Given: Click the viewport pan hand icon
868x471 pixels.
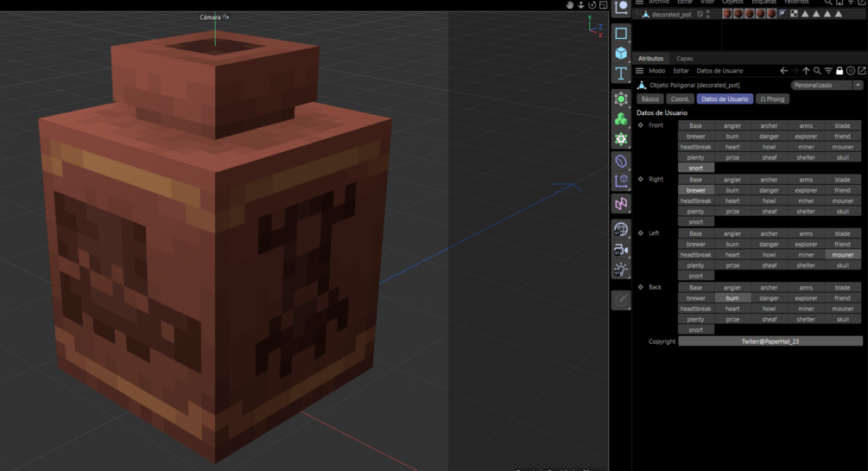Looking at the screenshot, I should (x=570, y=5).
